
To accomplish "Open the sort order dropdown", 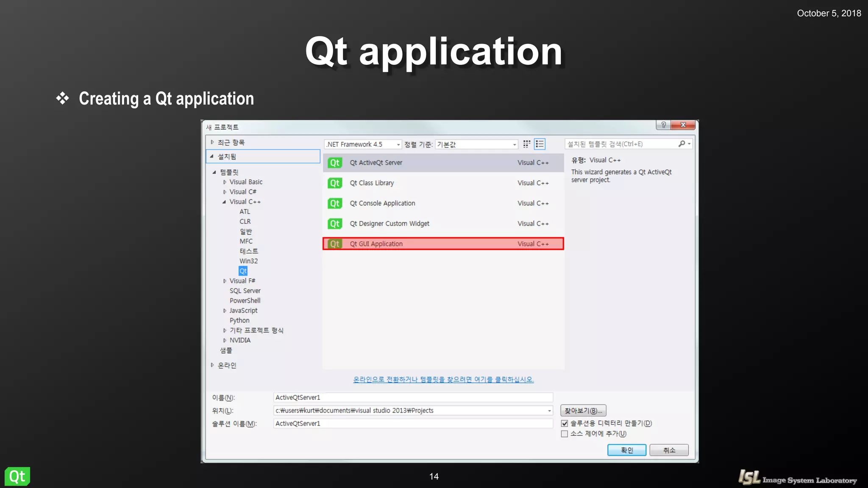I will [476, 144].
